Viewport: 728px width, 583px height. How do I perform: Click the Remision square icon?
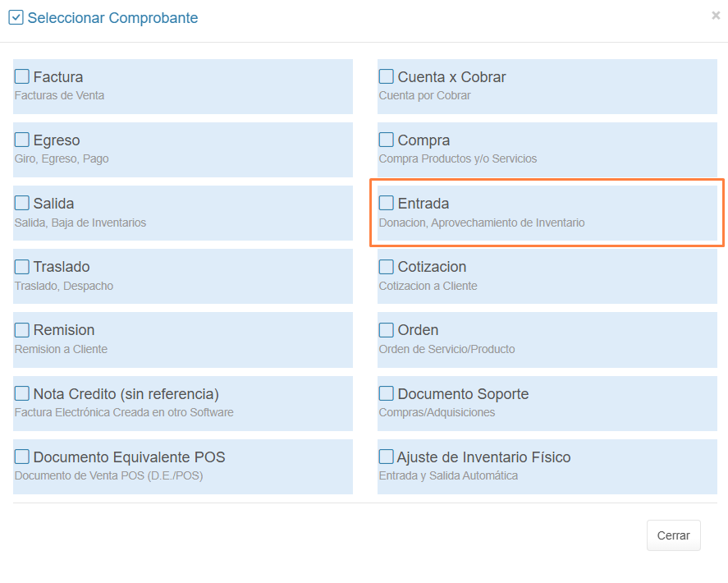coord(22,329)
